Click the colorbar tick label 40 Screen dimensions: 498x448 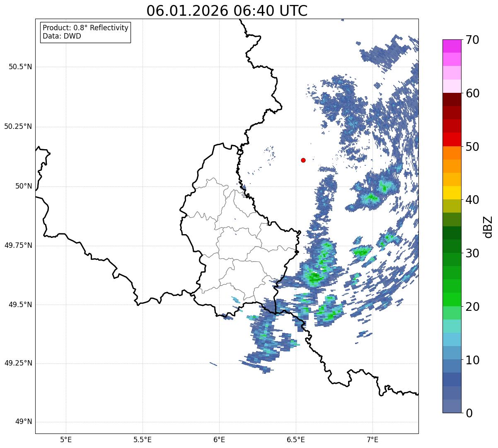(472, 200)
